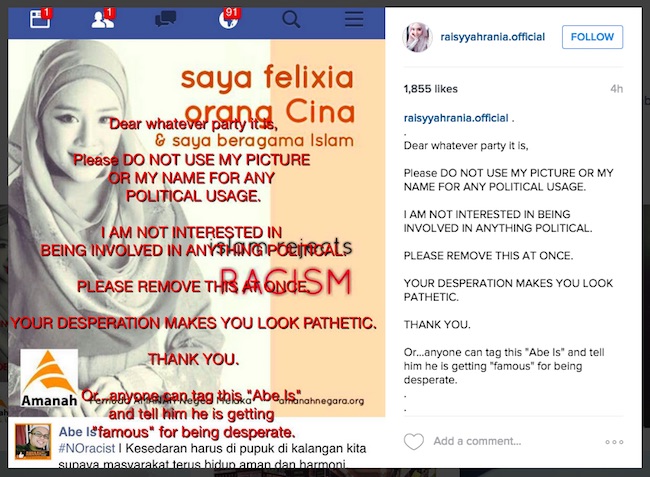This screenshot has width=650, height=477.
Task: Click the 1,855 likes count
Action: pos(431,89)
